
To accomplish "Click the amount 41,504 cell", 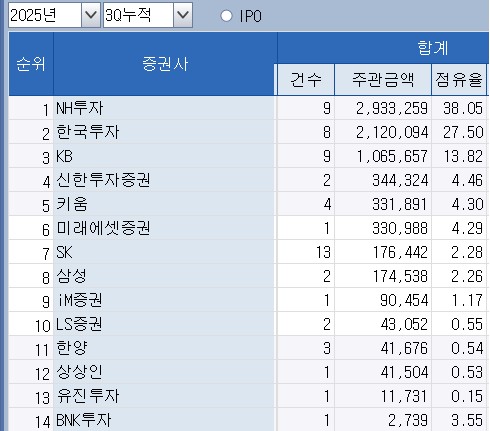I will [383, 372].
